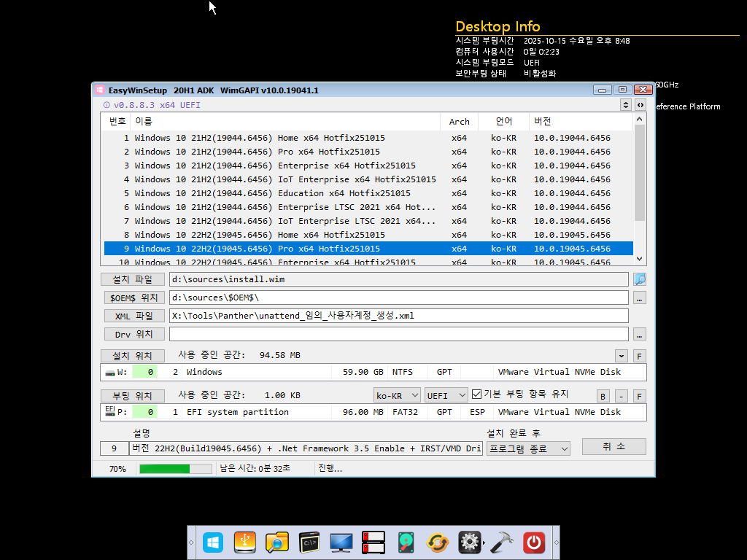Click the 부팅 위치 button
Screen dimensions: 747x560
pyautogui.click(x=133, y=396)
